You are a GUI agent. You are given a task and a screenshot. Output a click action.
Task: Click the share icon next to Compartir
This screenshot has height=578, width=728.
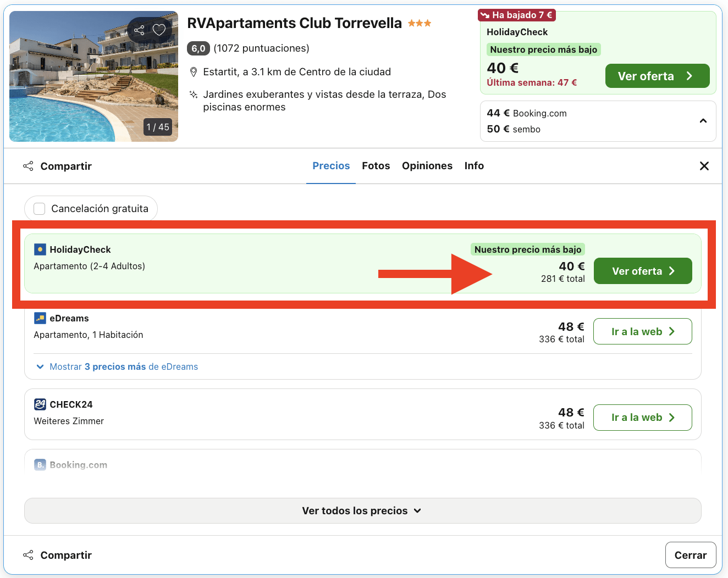click(x=28, y=165)
